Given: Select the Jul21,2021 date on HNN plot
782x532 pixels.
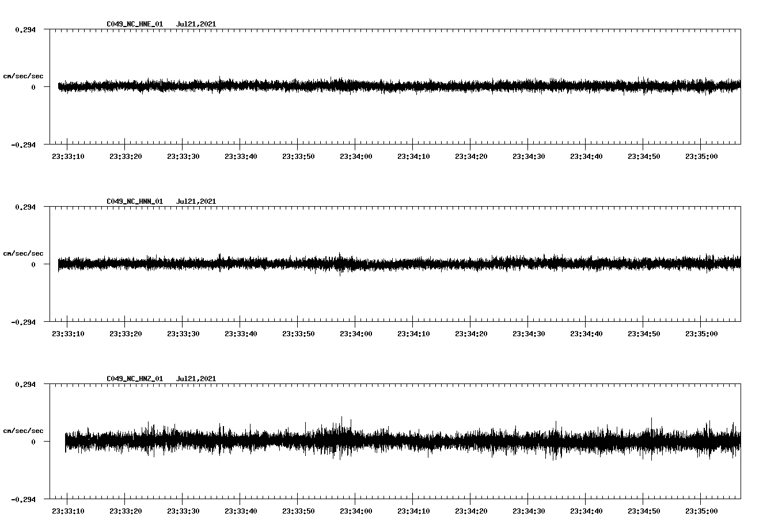Looking at the screenshot, I should coord(196,202).
